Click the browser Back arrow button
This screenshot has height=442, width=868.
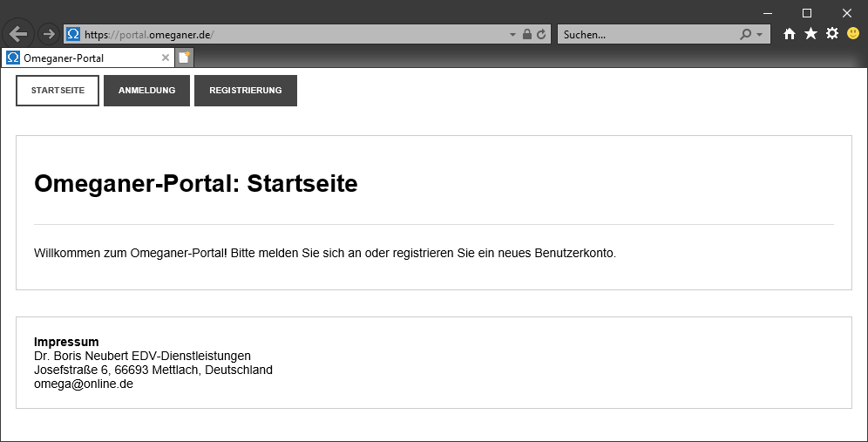tap(18, 34)
